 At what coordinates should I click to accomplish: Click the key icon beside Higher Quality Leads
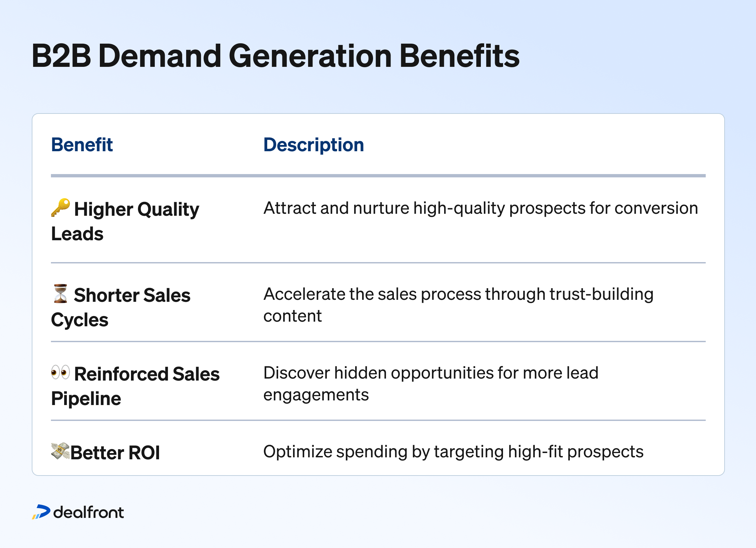point(61,208)
